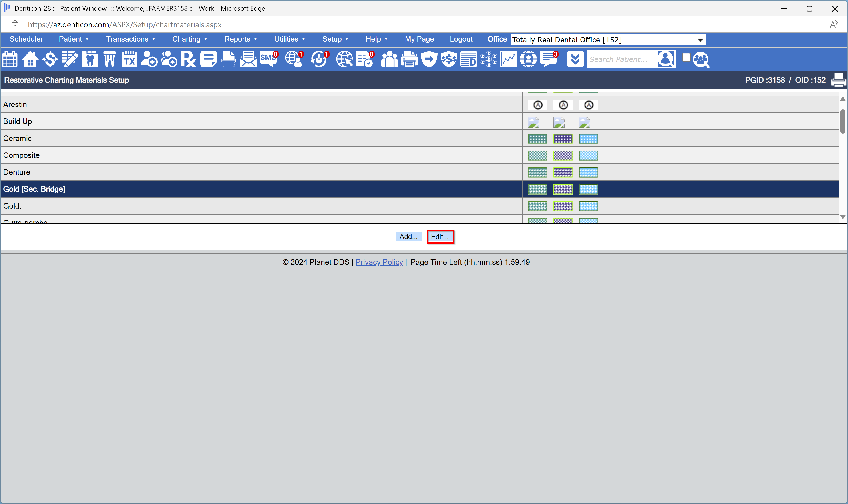Viewport: 848px width, 504px height.
Task: Expand the Office selector dropdown
Action: point(700,40)
